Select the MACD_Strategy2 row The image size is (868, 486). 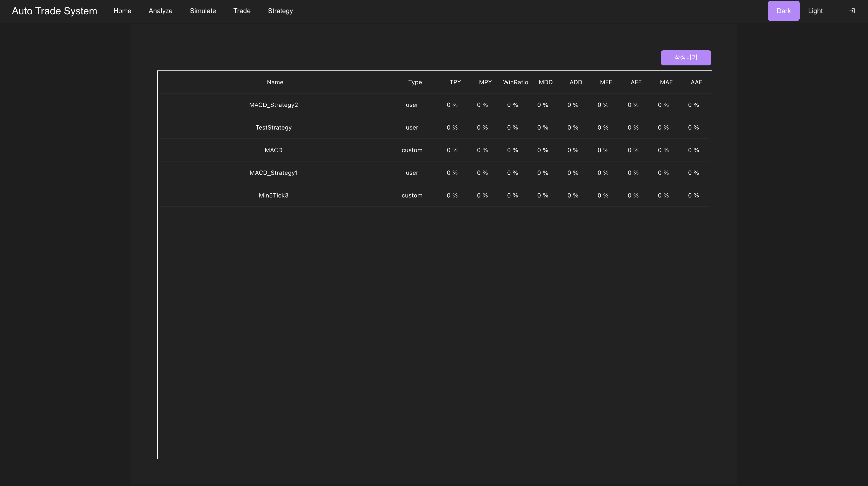click(x=273, y=105)
